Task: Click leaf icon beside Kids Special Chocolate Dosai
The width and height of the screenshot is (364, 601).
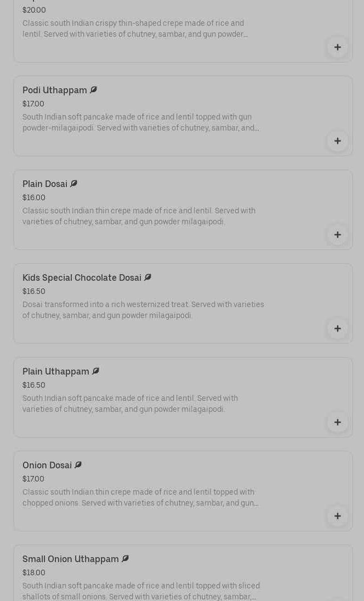Action: 147,277
